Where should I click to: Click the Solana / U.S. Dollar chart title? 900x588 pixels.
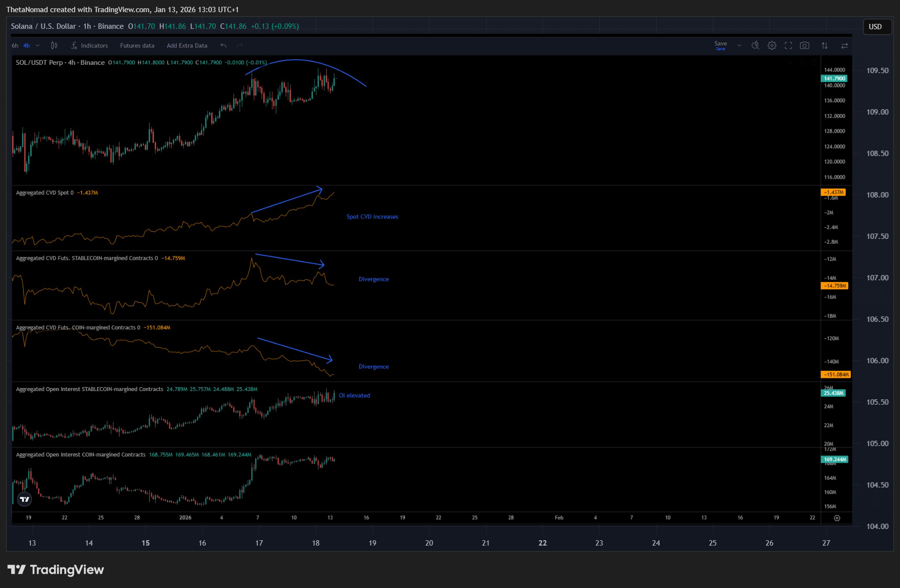point(67,26)
